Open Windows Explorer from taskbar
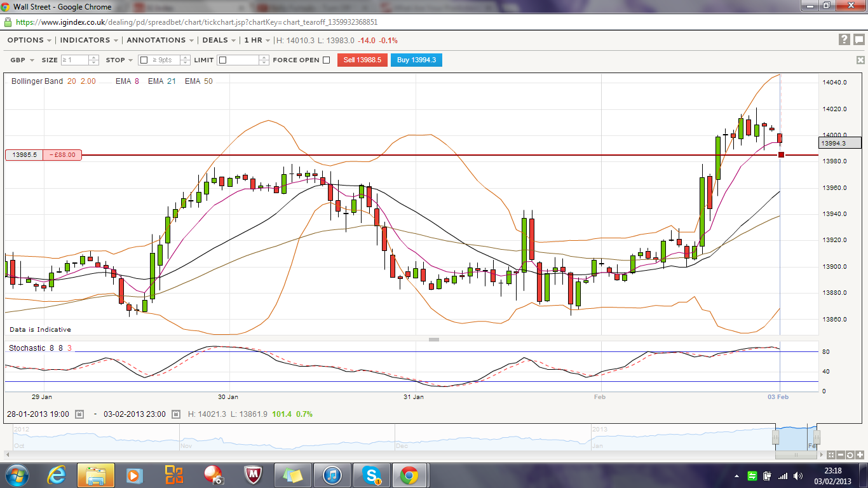Image resolution: width=868 pixels, height=488 pixels. point(96,475)
